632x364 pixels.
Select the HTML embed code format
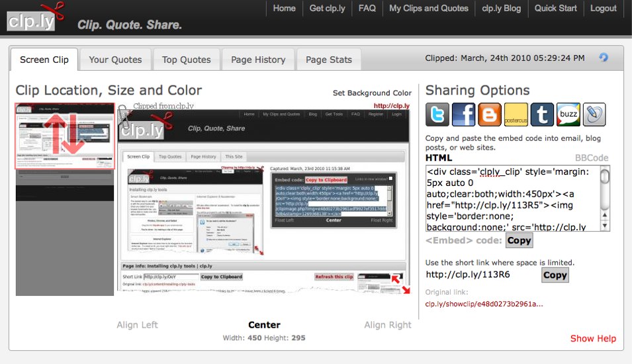point(439,158)
